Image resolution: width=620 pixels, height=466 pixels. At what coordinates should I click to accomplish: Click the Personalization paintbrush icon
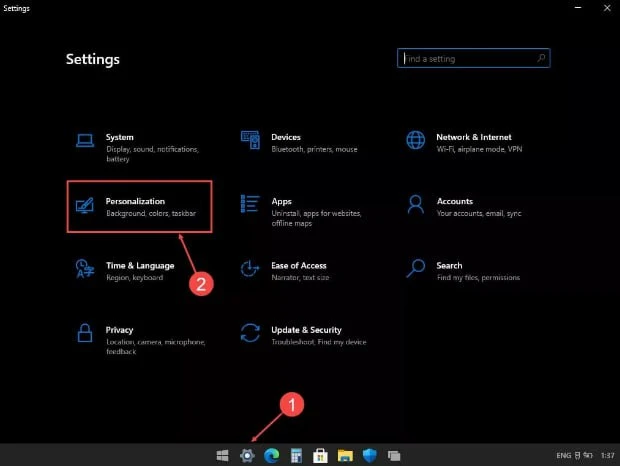pyautogui.click(x=85, y=205)
